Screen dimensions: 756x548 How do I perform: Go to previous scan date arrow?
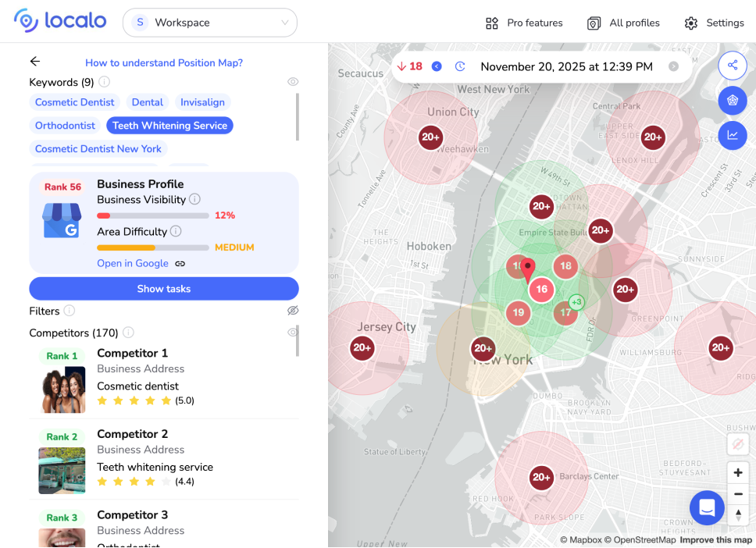tap(437, 66)
